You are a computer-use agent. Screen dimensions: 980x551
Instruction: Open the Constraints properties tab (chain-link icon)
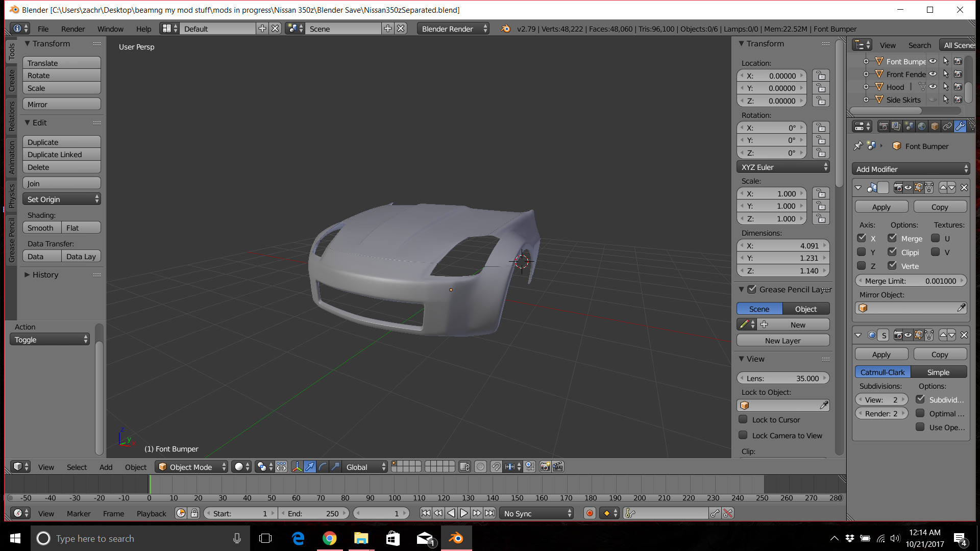[x=947, y=126]
